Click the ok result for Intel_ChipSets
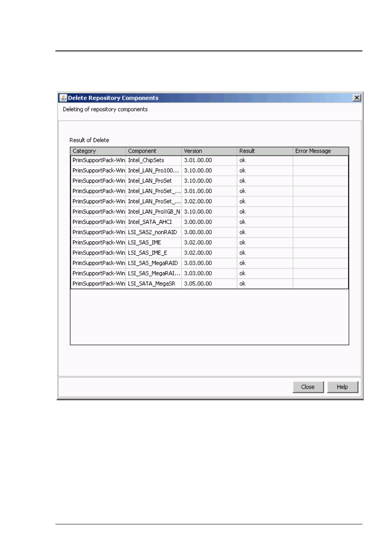The width and height of the screenshot is (392, 556). 265,160
